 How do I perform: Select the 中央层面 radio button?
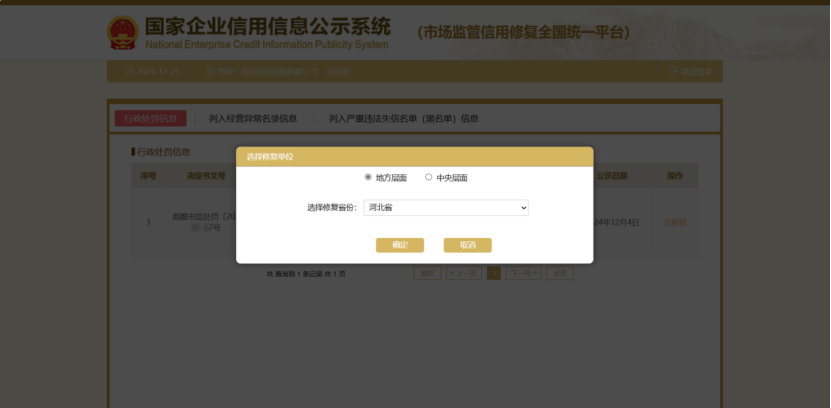click(x=428, y=178)
